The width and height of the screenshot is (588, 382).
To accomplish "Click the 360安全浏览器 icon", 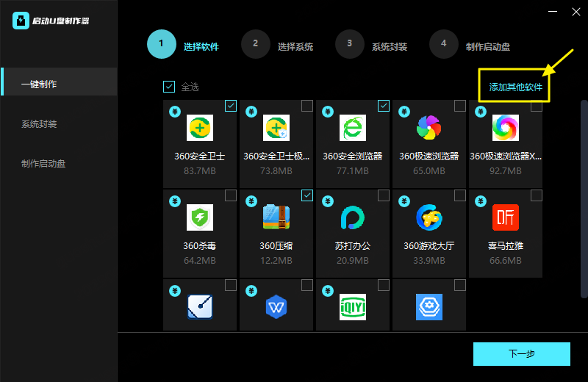I will (x=353, y=129).
